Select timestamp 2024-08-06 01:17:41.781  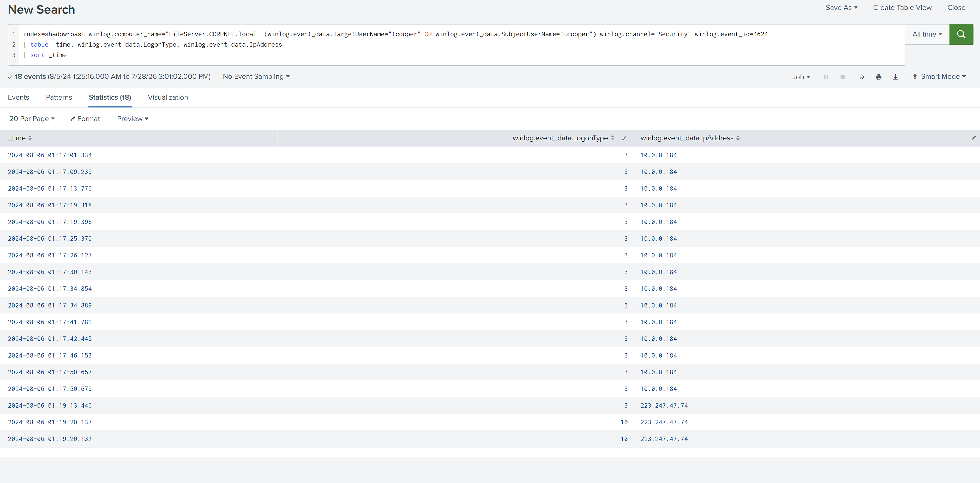(50, 322)
